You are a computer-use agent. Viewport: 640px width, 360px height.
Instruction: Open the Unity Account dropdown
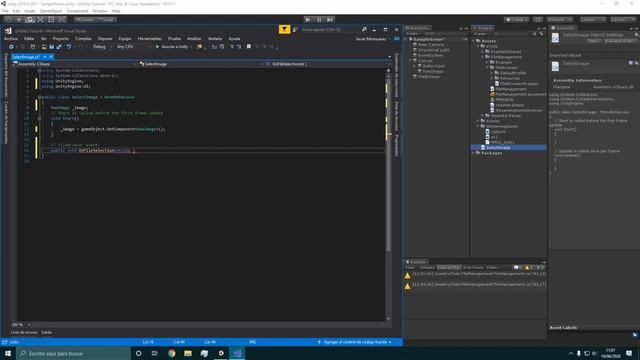pyautogui.click(x=560, y=20)
